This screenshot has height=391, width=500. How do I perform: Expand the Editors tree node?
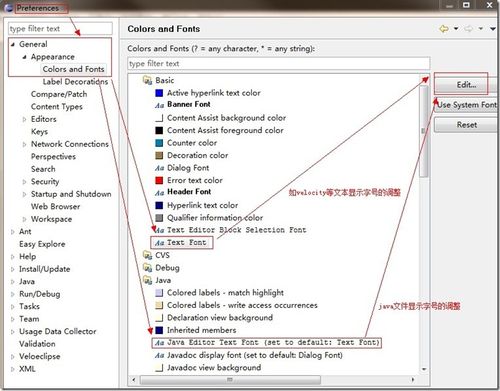pos(24,119)
